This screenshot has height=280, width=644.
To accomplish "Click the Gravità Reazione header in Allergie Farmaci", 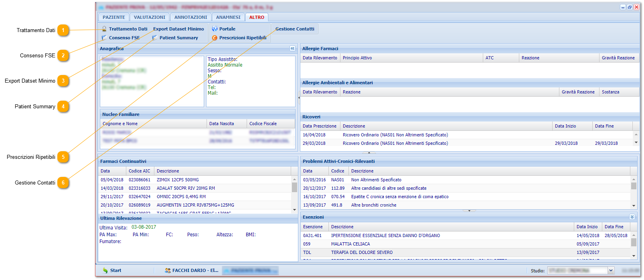I will (618, 58).
